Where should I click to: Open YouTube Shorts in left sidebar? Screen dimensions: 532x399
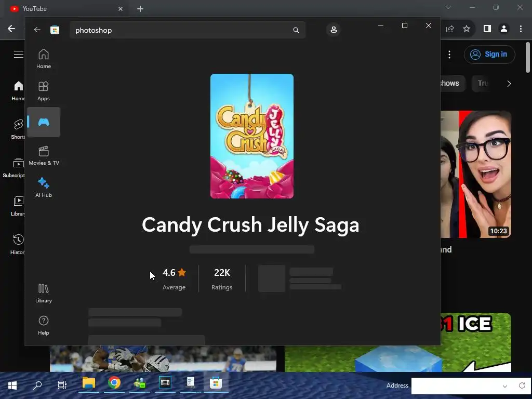(x=18, y=129)
